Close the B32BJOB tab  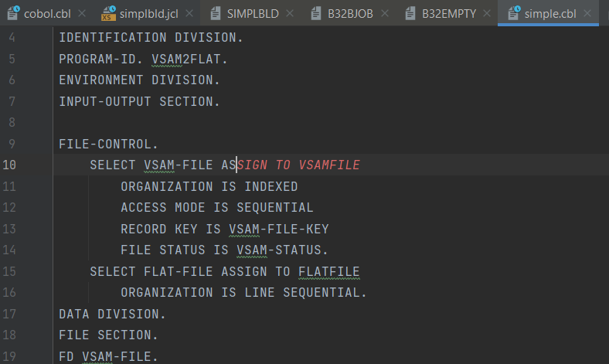pyautogui.click(x=385, y=13)
